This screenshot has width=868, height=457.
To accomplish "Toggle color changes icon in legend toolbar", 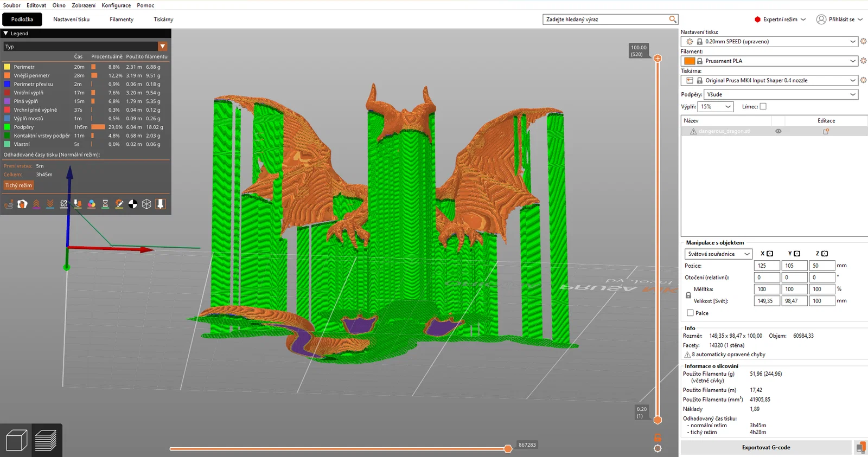I will point(91,204).
